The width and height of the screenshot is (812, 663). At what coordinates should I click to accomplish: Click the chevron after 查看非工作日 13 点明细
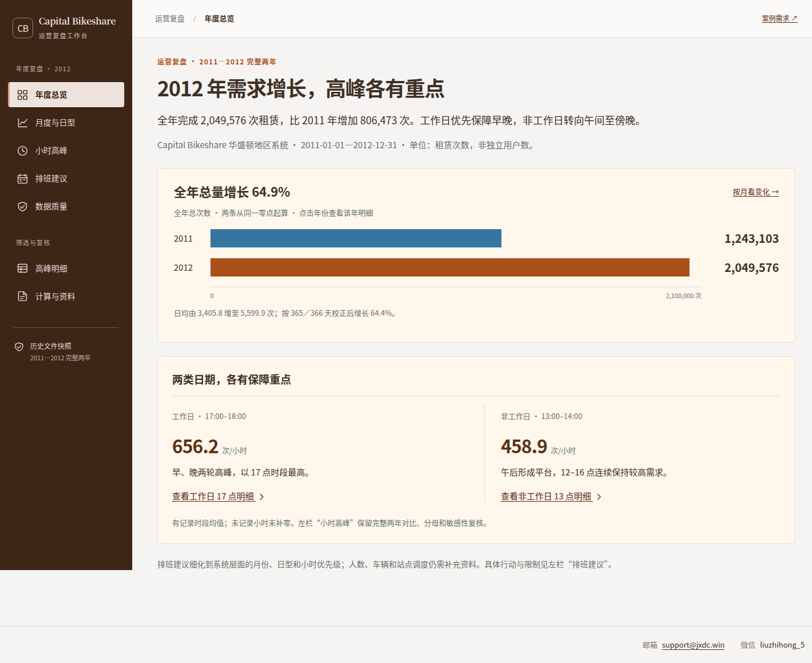[599, 497]
